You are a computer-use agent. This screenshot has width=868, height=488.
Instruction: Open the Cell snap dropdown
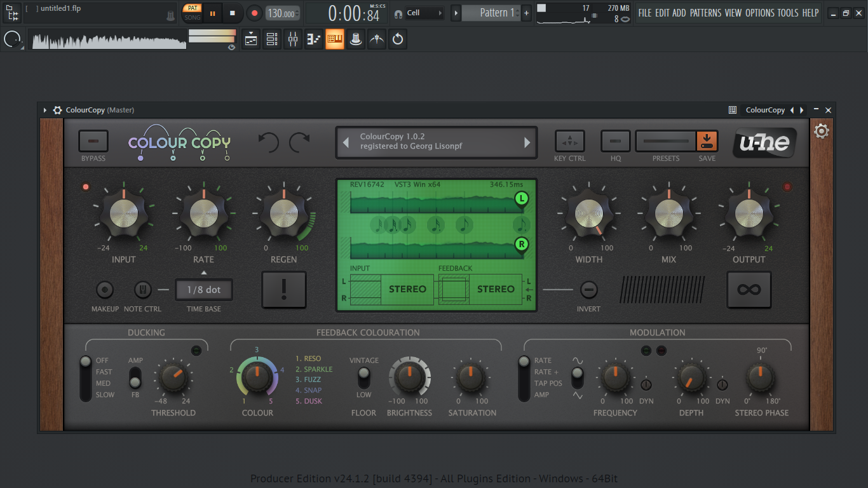pos(424,13)
